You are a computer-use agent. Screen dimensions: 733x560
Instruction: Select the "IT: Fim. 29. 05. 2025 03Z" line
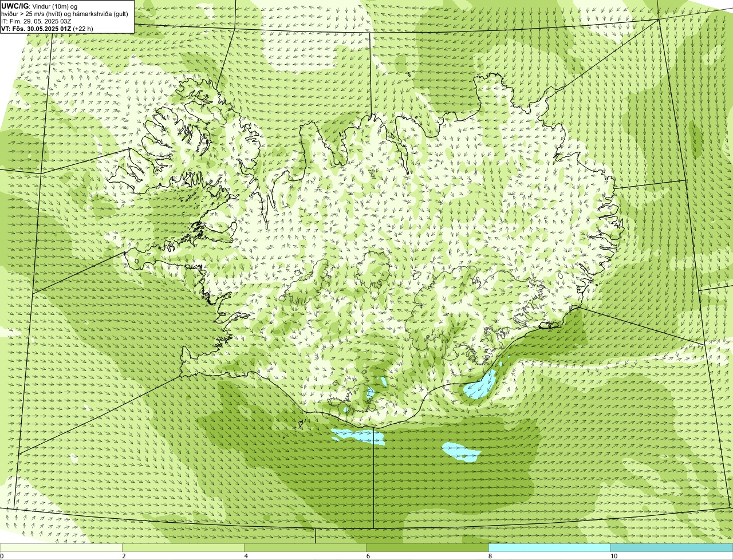(x=36, y=21)
